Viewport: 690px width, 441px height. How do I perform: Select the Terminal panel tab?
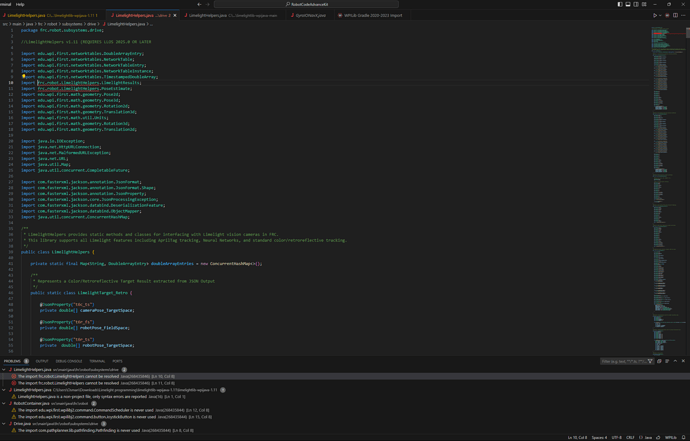tap(97, 361)
